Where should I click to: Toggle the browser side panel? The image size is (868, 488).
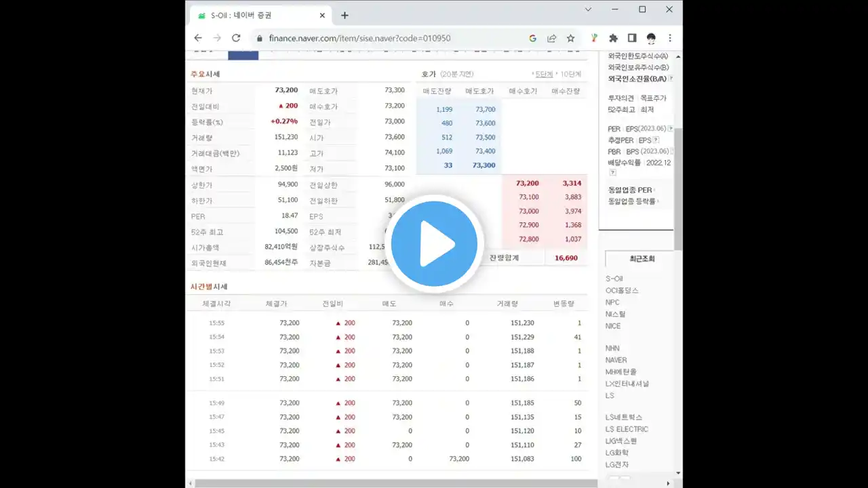[632, 38]
